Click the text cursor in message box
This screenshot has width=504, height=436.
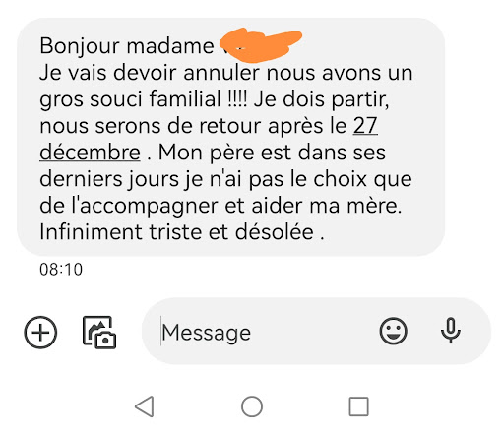coord(160,331)
